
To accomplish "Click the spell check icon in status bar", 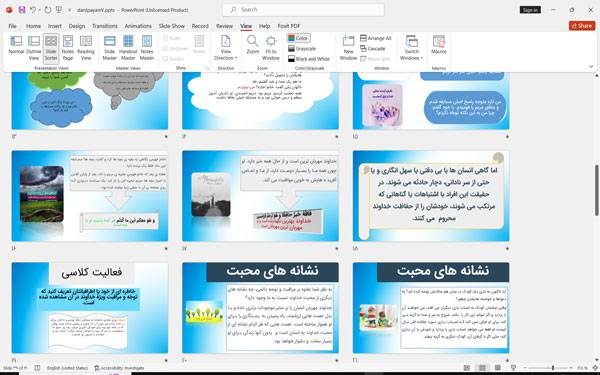I will 37,368.
